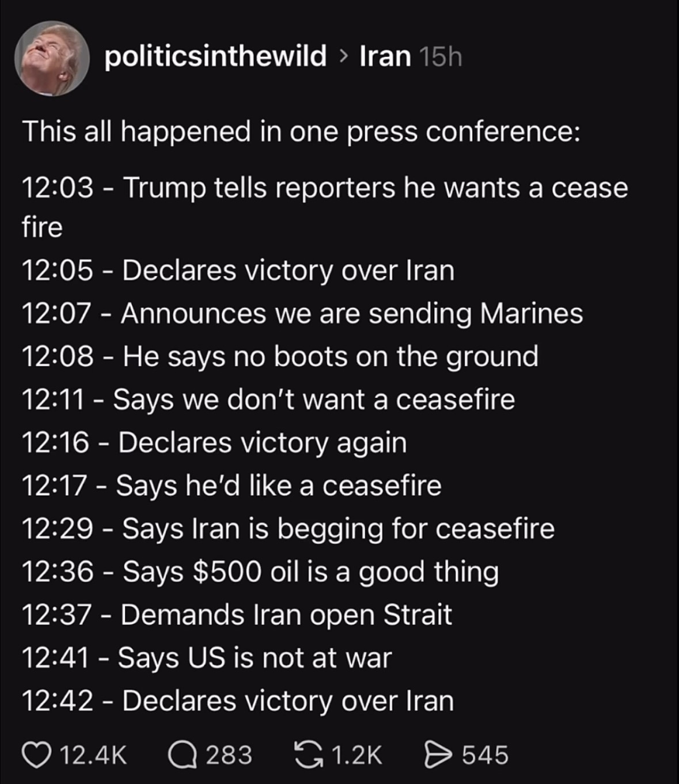Click the 12:08 "no boots on the ground" line
The height and width of the screenshot is (784, 679).
pos(280,357)
